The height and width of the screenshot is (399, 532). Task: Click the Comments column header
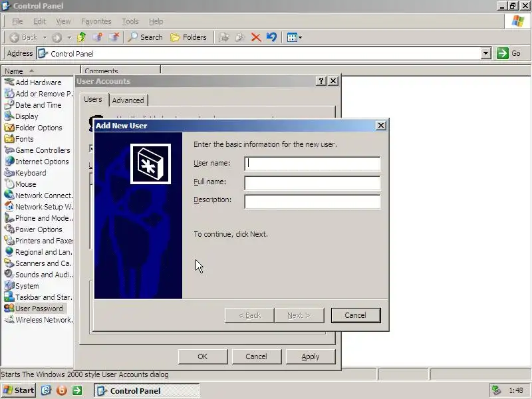coord(121,71)
